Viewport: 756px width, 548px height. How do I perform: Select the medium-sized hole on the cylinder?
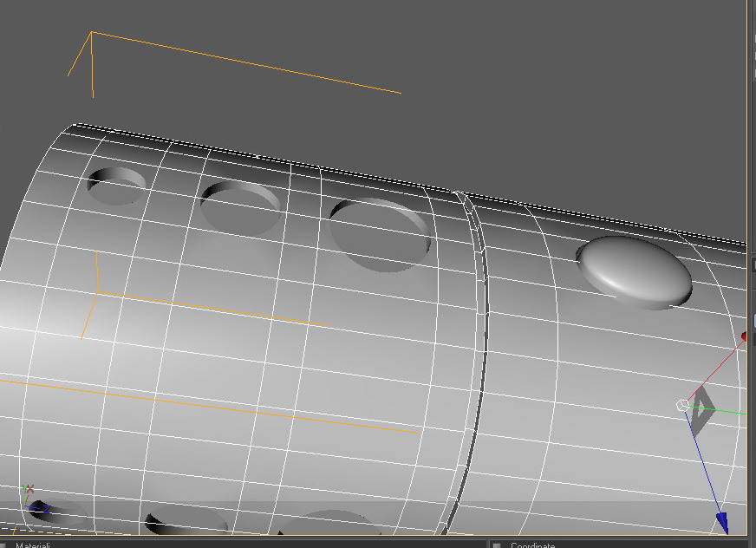click(x=241, y=208)
